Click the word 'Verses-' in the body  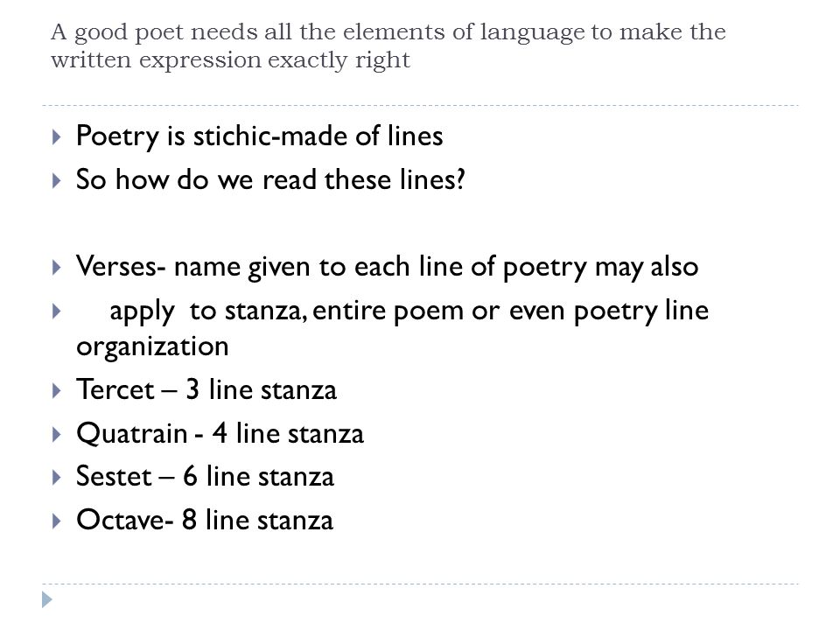(121, 266)
